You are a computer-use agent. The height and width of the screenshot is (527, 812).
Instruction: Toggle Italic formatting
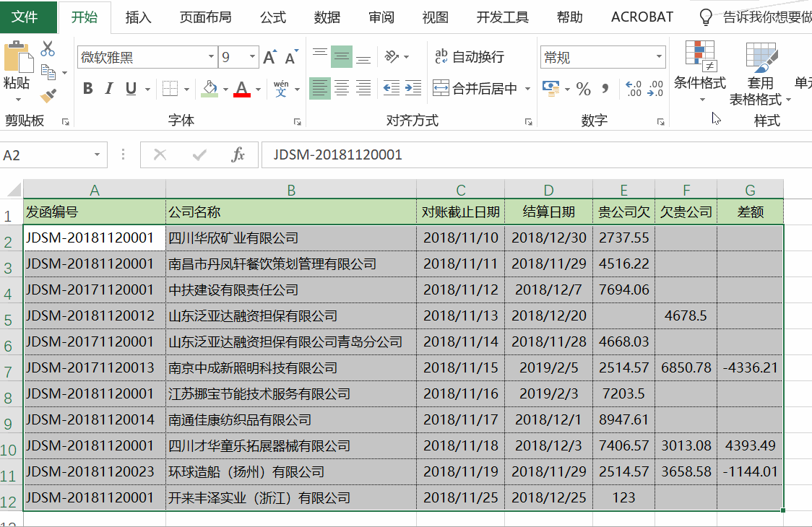[x=109, y=89]
